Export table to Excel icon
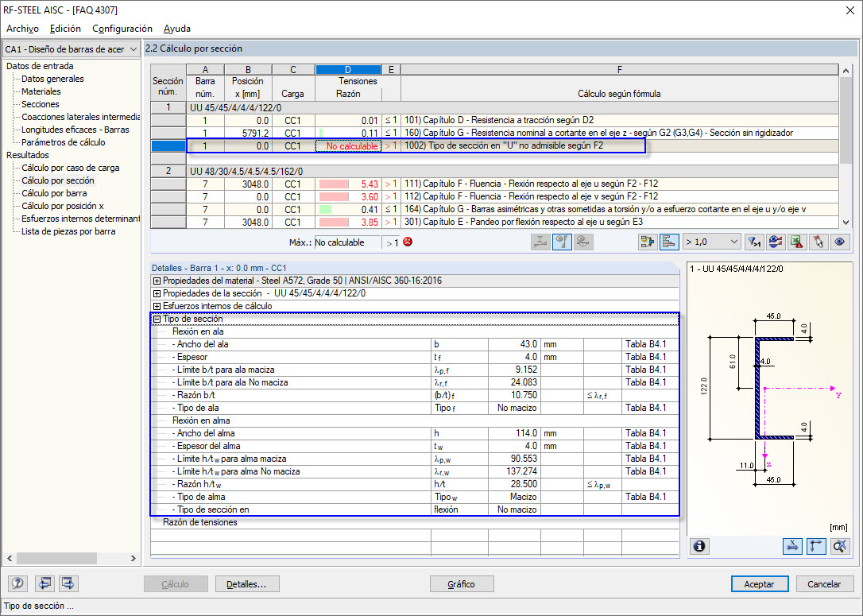 pyautogui.click(x=796, y=242)
